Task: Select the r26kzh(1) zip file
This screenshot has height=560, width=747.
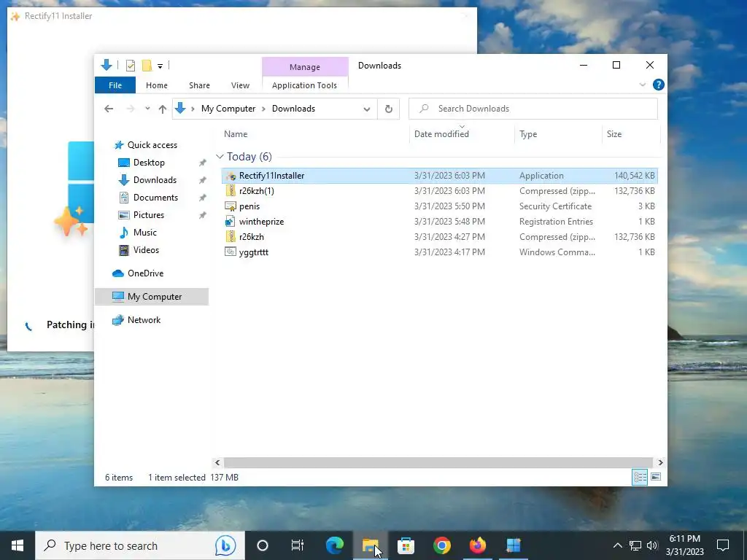Action: click(439, 191)
